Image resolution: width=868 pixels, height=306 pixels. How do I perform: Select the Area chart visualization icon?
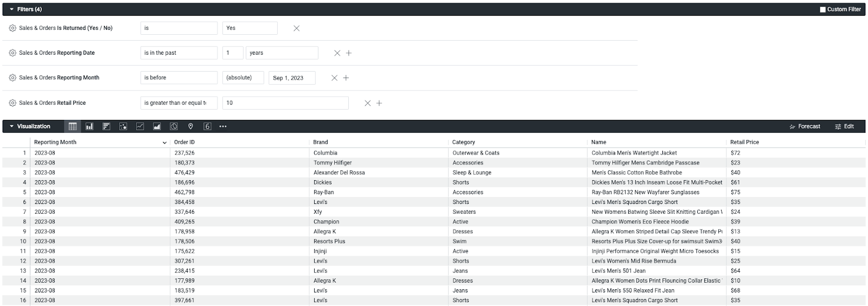coord(157,126)
